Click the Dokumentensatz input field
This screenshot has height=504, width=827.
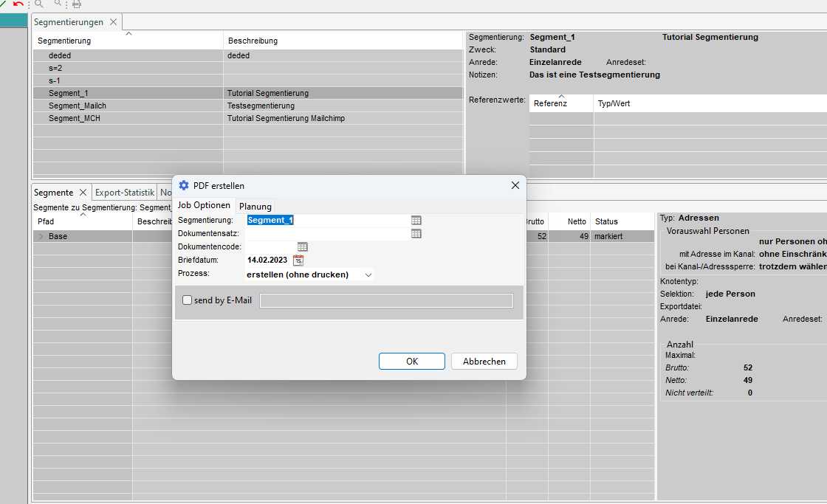point(326,233)
